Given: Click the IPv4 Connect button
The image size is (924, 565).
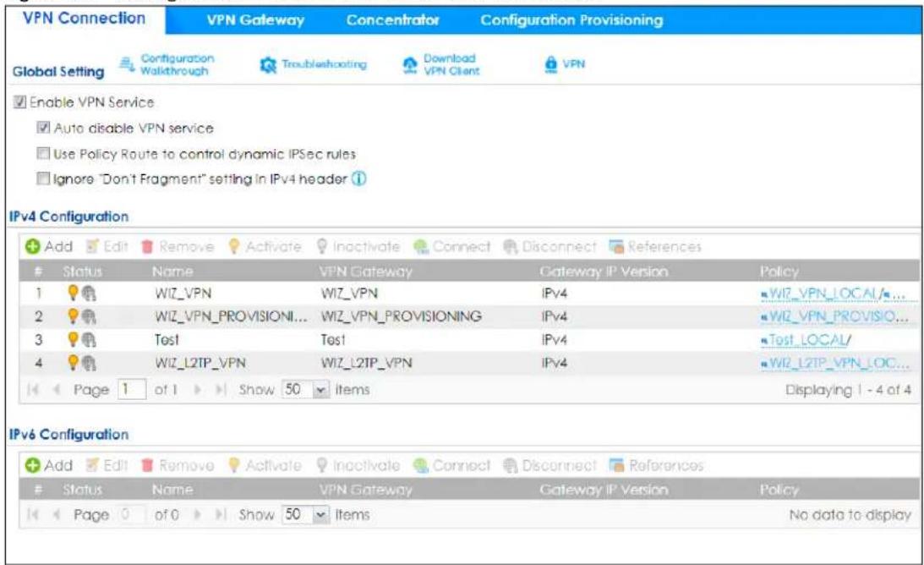Looking at the screenshot, I should [452, 246].
